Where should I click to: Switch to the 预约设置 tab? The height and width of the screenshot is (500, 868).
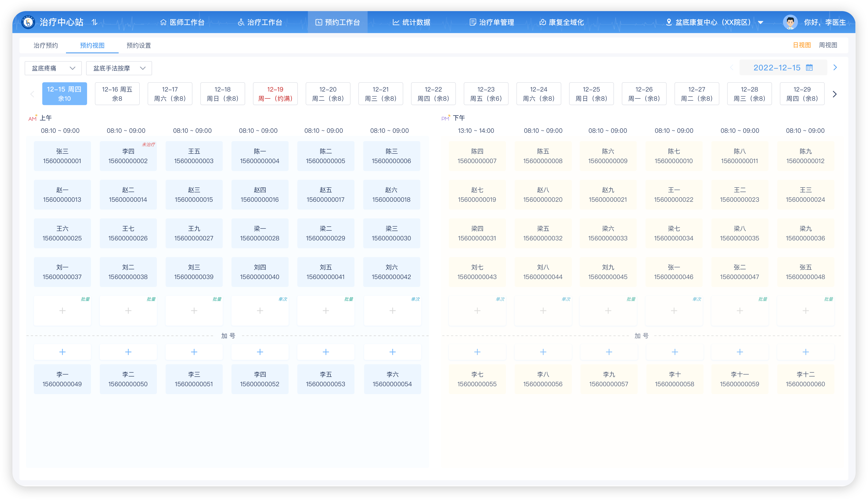point(139,45)
